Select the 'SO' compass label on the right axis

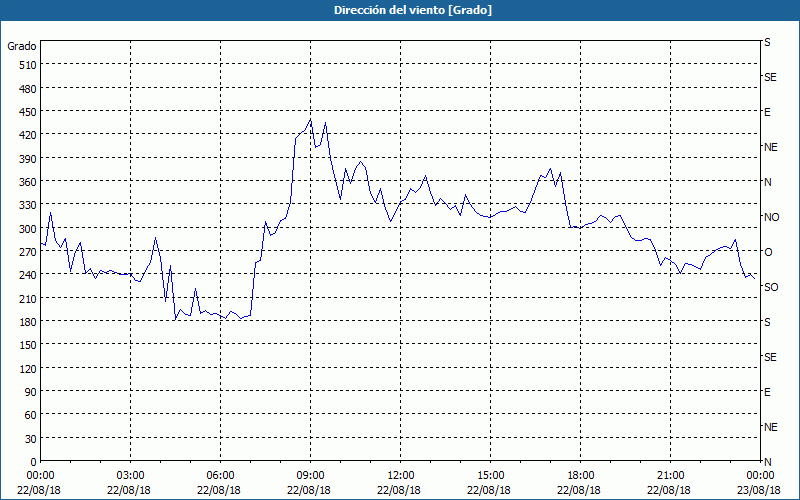tap(771, 287)
